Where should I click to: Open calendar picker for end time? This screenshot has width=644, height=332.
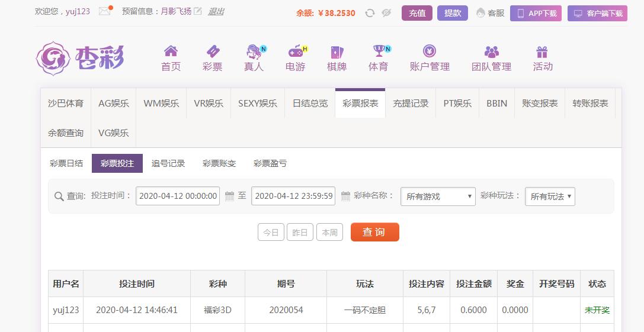click(x=345, y=196)
